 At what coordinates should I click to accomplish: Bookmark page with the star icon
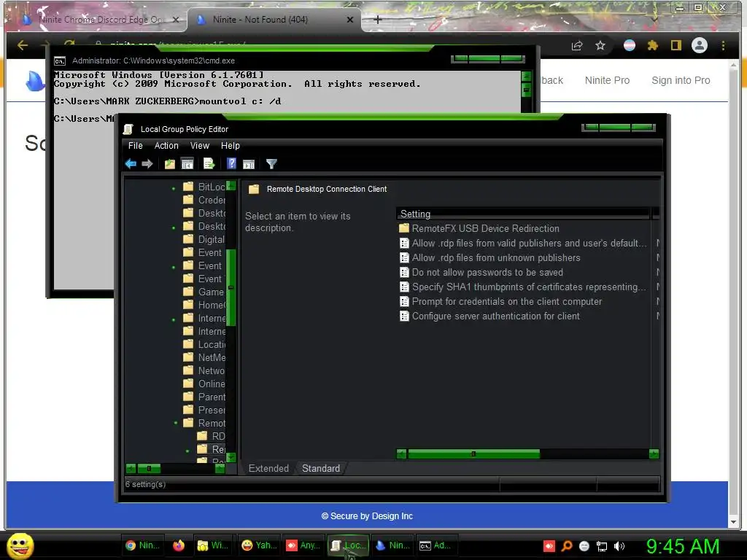(600, 46)
